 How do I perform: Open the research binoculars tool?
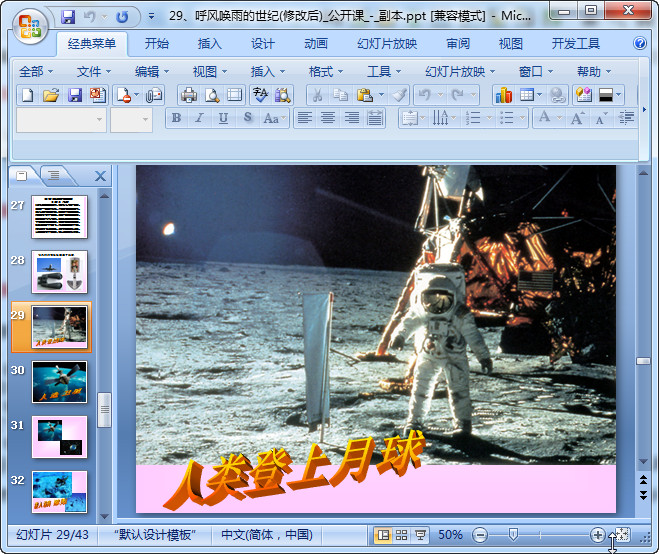(x=283, y=95)
